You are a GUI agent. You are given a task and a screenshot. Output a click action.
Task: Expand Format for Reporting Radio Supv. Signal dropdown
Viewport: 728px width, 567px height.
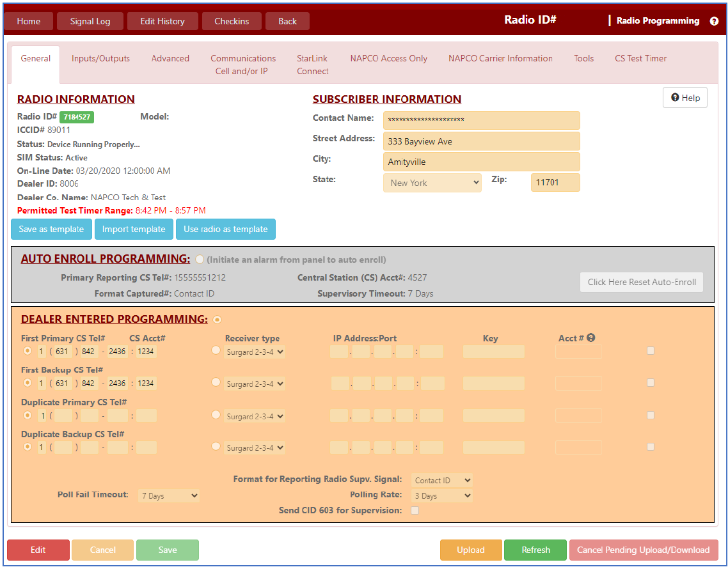(442, 480)
